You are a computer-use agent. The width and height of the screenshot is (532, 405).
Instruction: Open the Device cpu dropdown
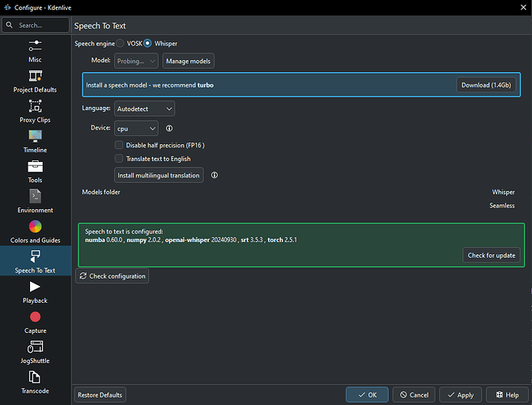136,129
